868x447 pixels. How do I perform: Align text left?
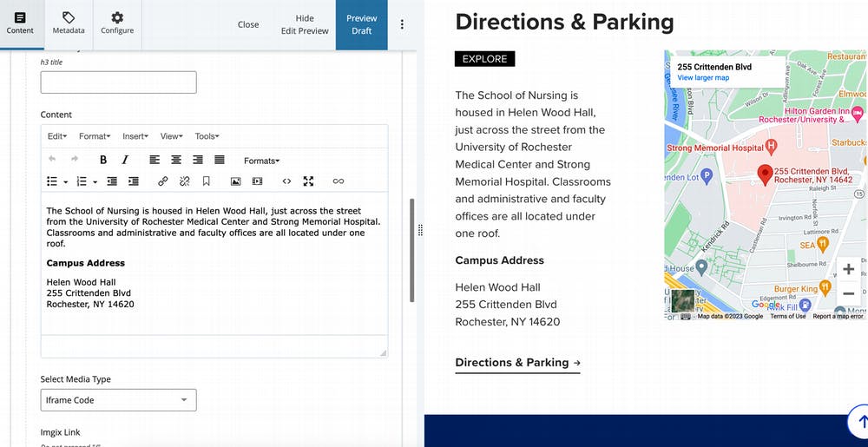tap(155, 160)
